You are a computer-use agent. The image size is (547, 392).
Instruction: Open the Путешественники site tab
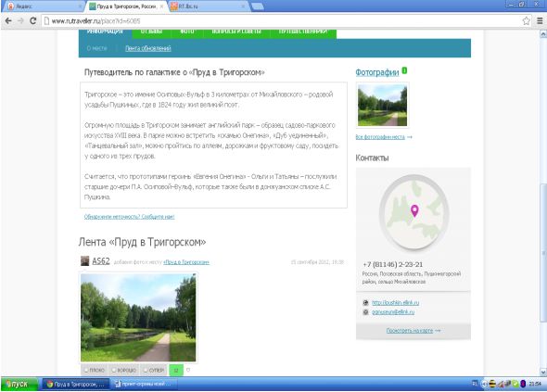303,33
